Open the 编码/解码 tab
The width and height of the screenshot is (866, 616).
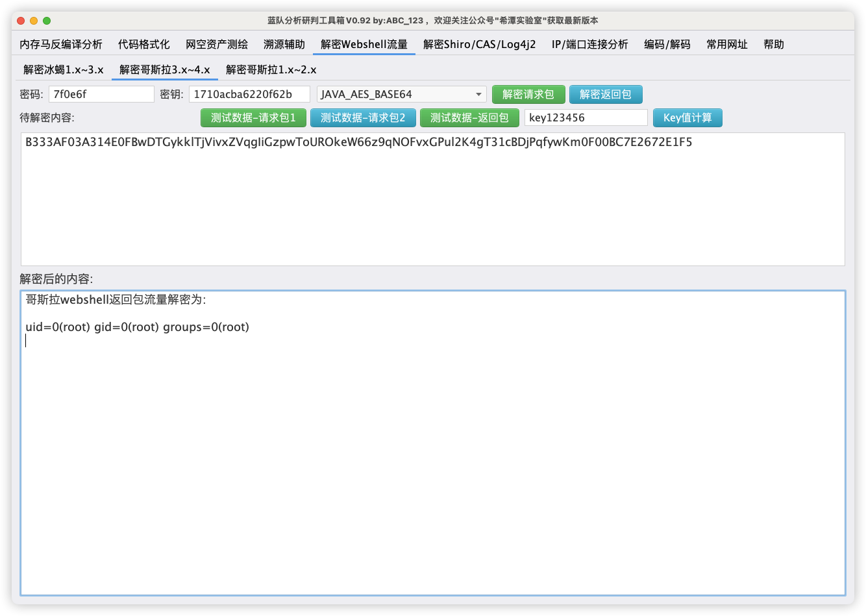coord(667,44)
